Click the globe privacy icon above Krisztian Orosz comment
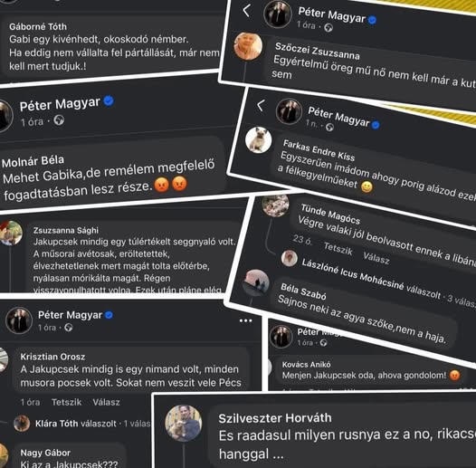The image size is (476, 468). (x=68, y=328)
